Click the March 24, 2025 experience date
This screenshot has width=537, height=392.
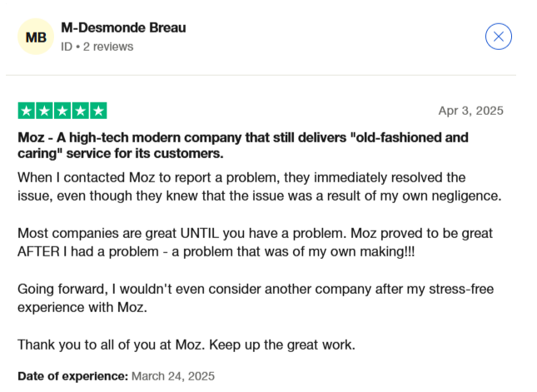[x=173, y=376]
